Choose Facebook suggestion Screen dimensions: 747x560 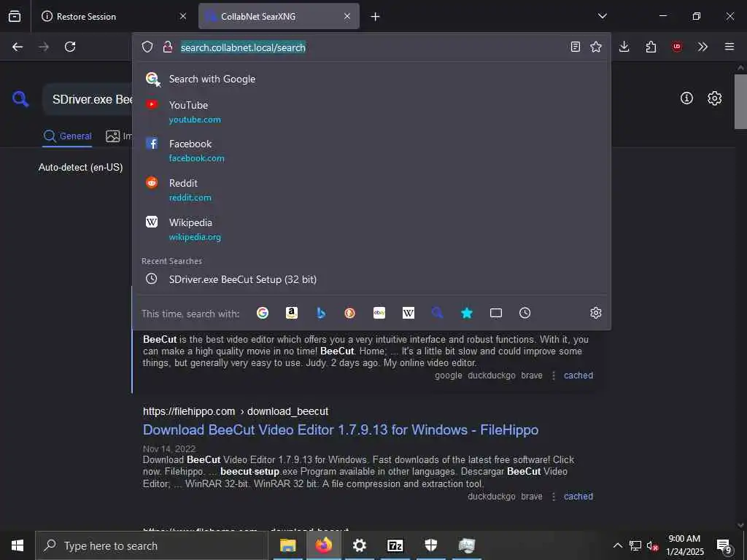tap(371, 150)
